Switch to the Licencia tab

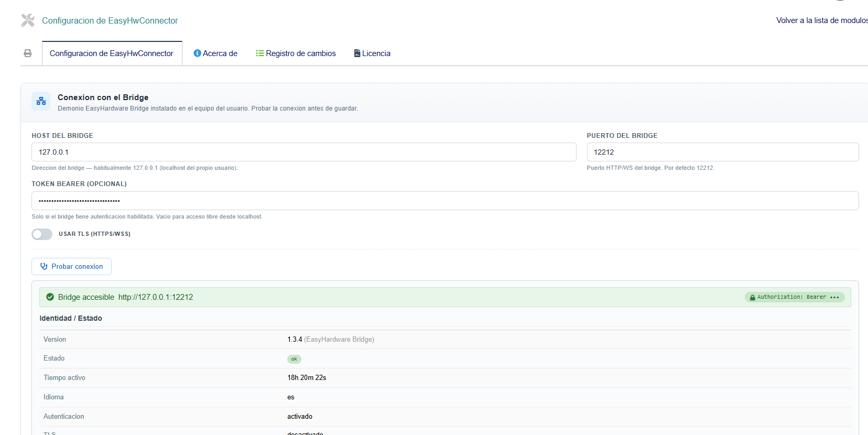click(x=372, y=53)
